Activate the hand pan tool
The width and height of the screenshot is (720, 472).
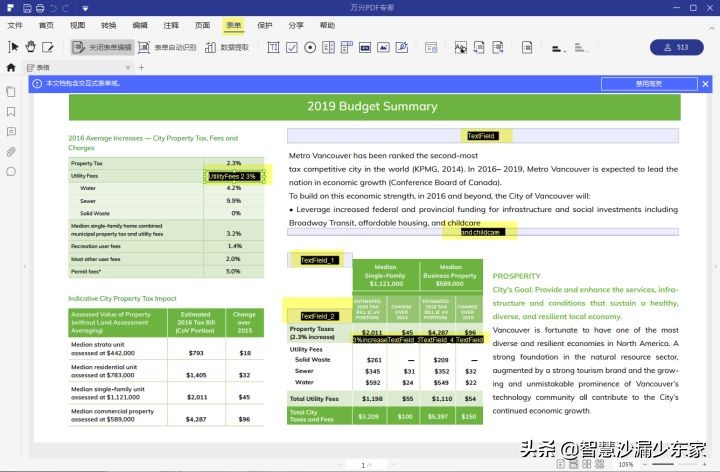[x=30, y=47]
